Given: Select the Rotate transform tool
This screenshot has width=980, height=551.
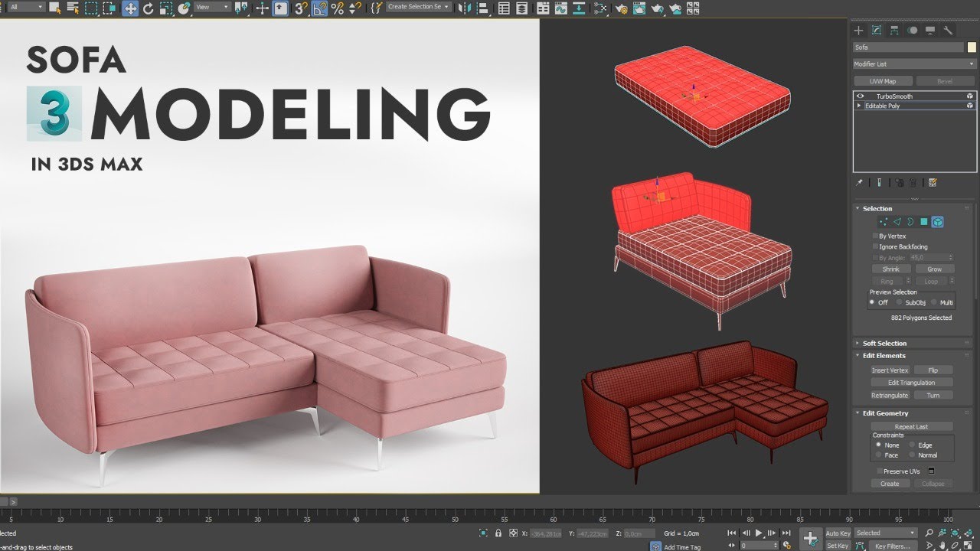Looking at the screenshot, I should pyautogui.click(x=148, y=8).
